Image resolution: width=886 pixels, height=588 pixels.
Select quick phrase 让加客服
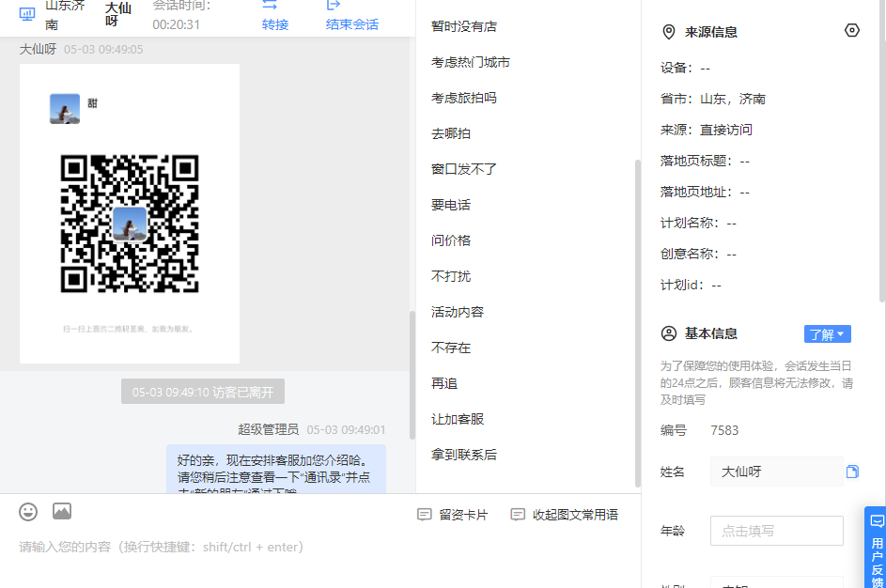pos(458,419)
